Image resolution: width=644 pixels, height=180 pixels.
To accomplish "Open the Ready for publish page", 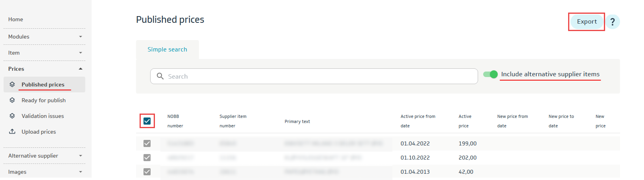I will coord(43,100).
